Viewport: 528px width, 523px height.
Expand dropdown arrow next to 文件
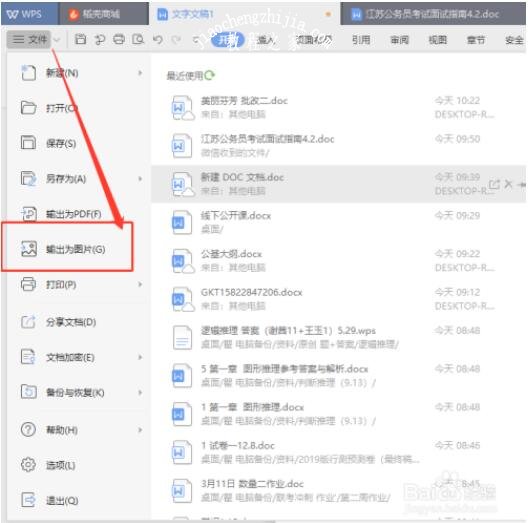point(57,40)
